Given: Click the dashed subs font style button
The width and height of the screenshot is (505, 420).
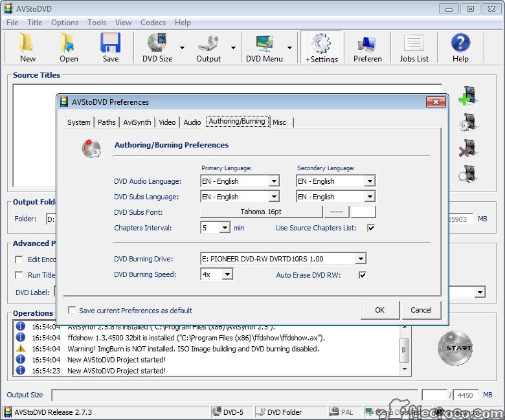Looking at the screenshot, I should [337, 212].
